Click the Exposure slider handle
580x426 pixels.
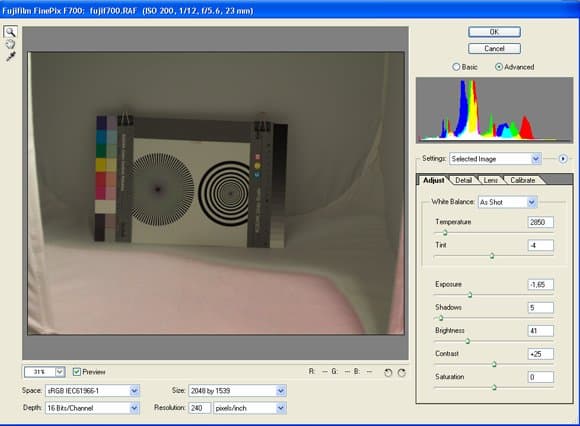[470, 295]
